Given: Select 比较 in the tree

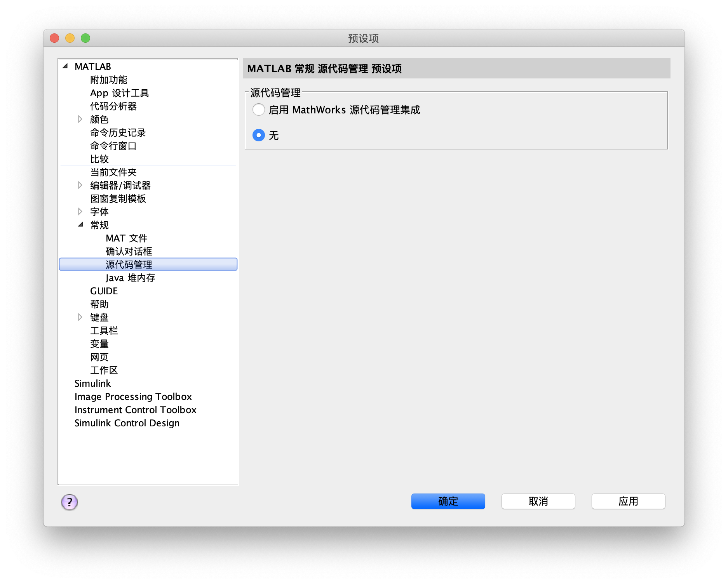Looking at the screenshot, I should [x=99, y=159].
